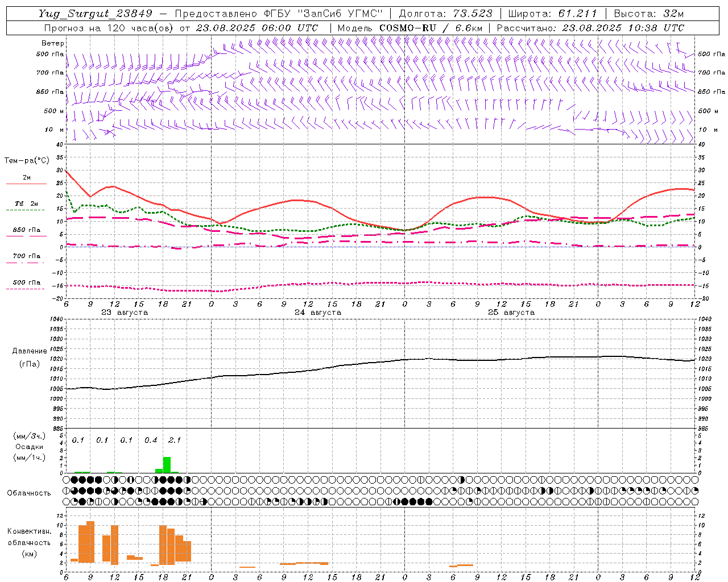
Task: Click the 500 гПа temperature legend entry
Action: coord(26,282)
